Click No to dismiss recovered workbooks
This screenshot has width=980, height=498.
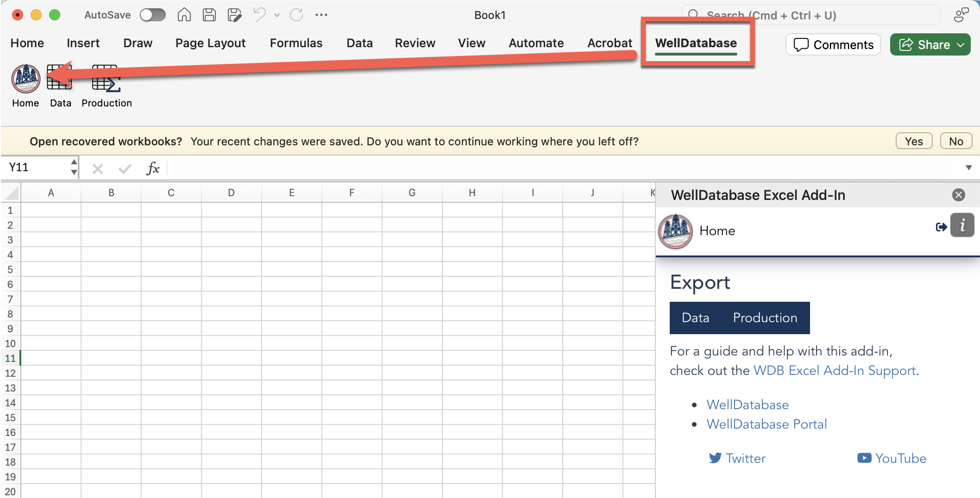point(956,141)
